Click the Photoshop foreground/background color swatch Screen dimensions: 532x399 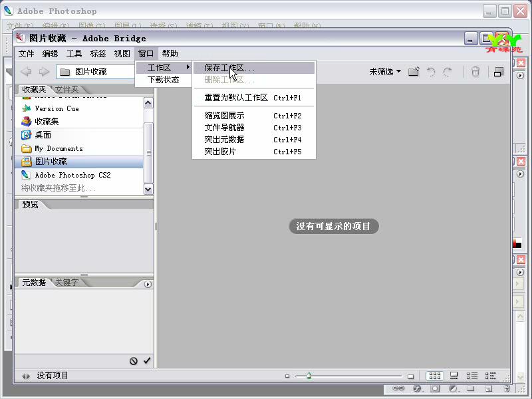click(x=517, y=243)
